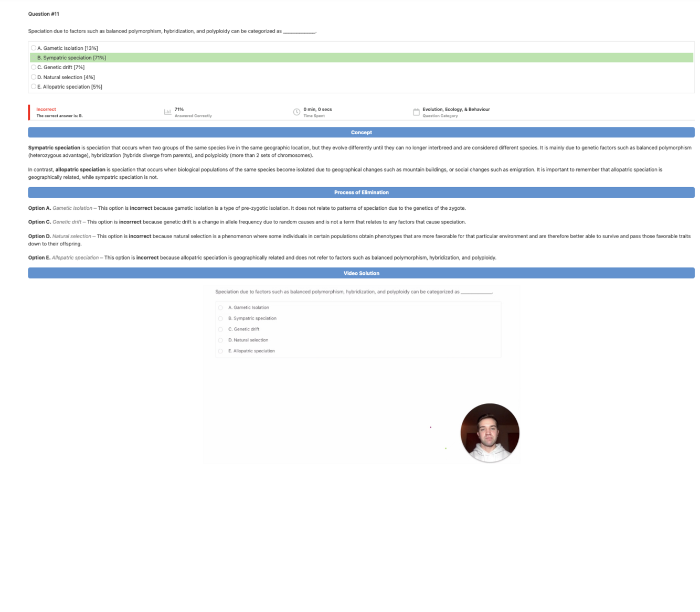Click the Process of Elimination header bar
The height and width of the screenshot is (612, 700).
pos(362,192)
